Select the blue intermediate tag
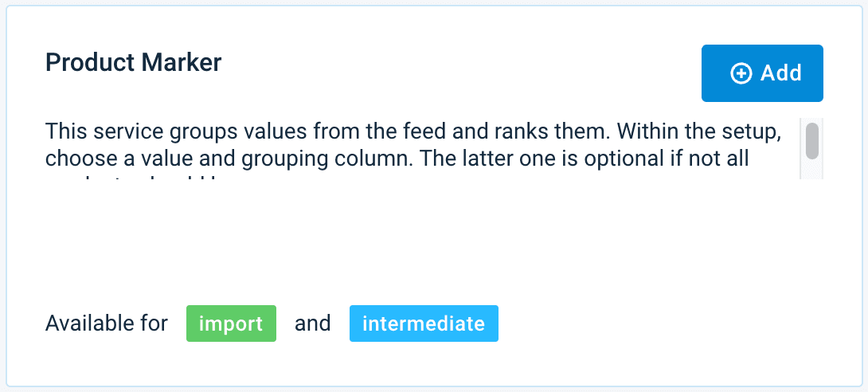The width and height of the screenshot is (868, 392). pos(424,323)
